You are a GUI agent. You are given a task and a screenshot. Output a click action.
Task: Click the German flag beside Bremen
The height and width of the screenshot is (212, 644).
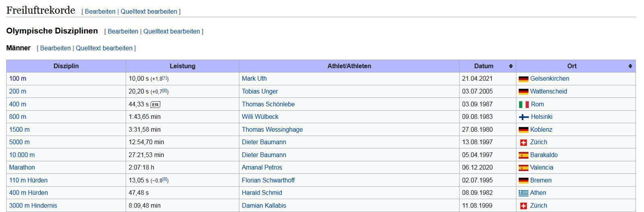[x=523, y=181]
